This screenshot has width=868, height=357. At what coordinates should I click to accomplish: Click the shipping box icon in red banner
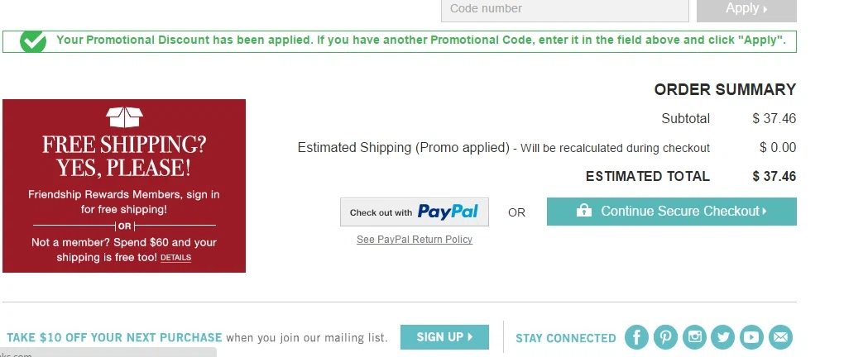[125, 117]
